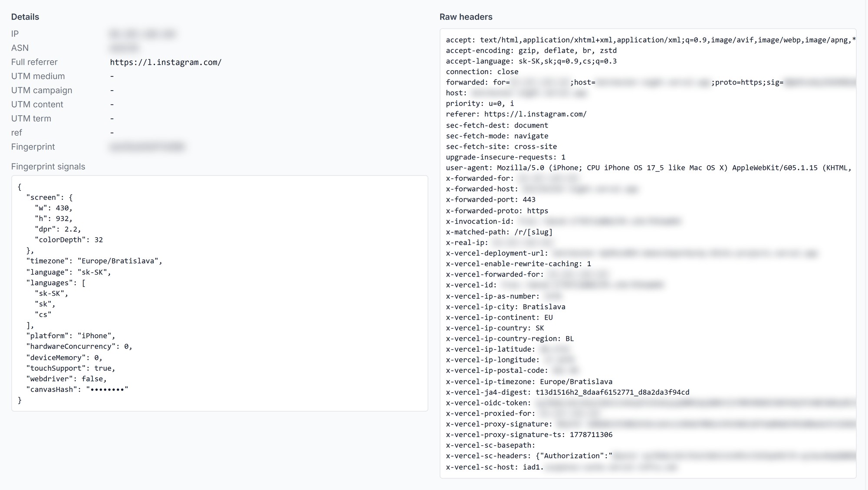The image size is (868, 490).
Task: Click the "platform": "iPhone" line
Action: point(71,336)
